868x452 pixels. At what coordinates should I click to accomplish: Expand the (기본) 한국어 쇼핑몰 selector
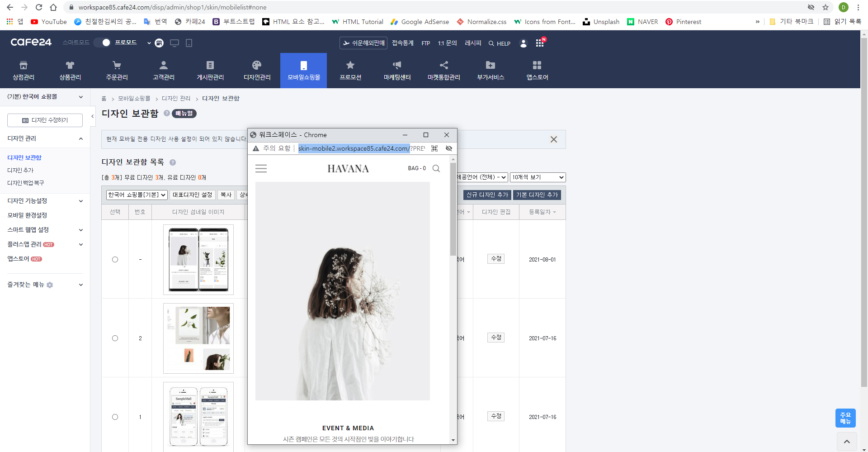click(x=45, y=97)
